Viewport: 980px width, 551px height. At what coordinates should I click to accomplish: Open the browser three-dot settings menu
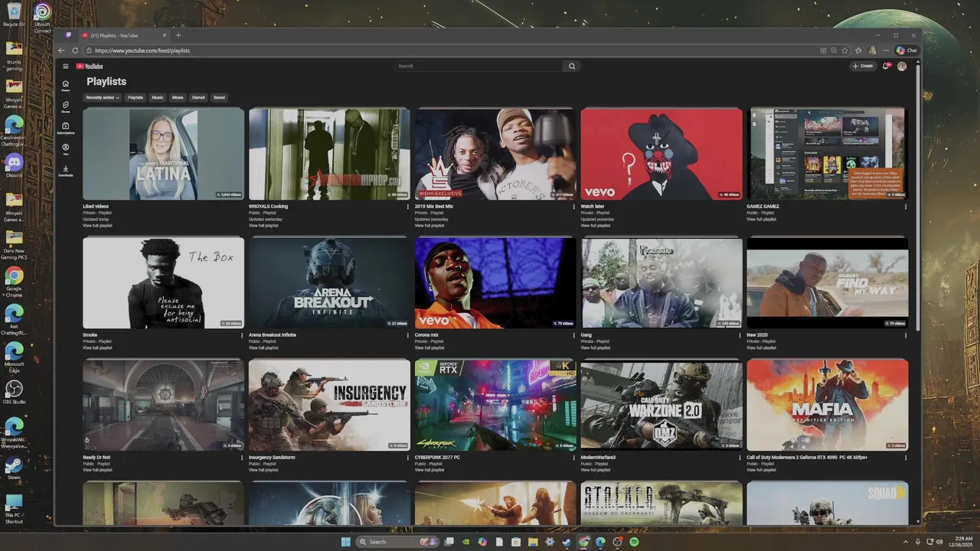tap(886, 51)
